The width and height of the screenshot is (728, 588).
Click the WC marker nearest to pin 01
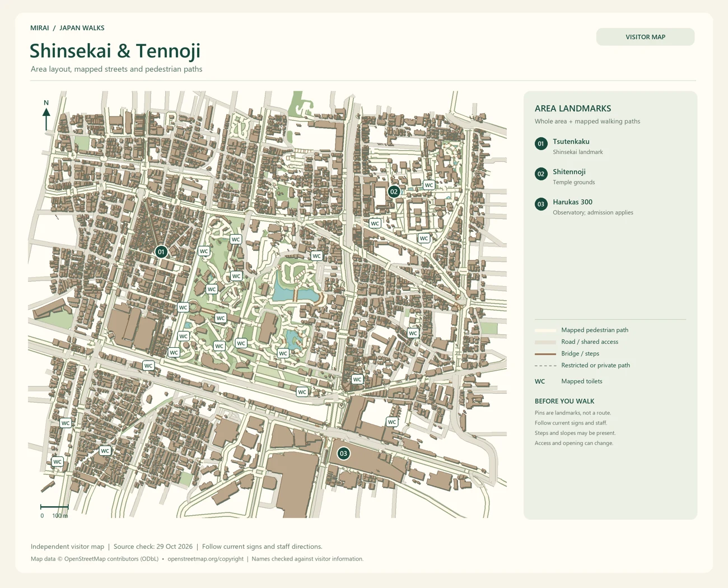tap(204, 251)
